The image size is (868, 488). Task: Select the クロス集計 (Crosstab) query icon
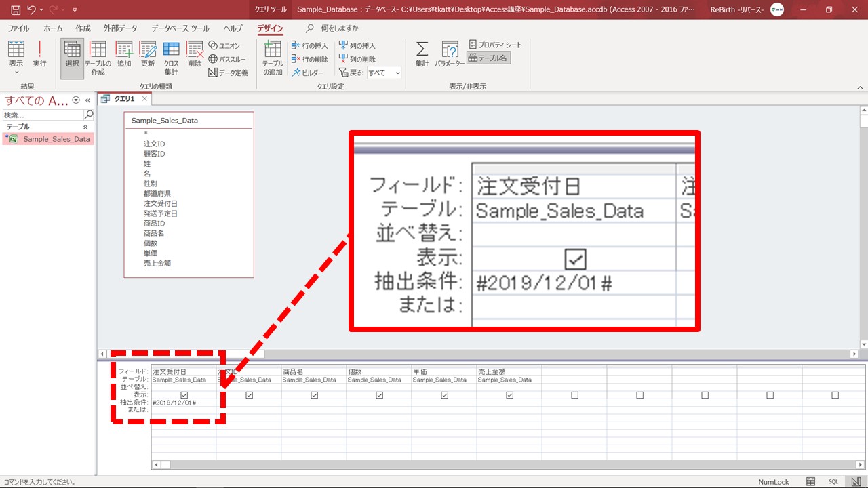(x=171, y=57)
